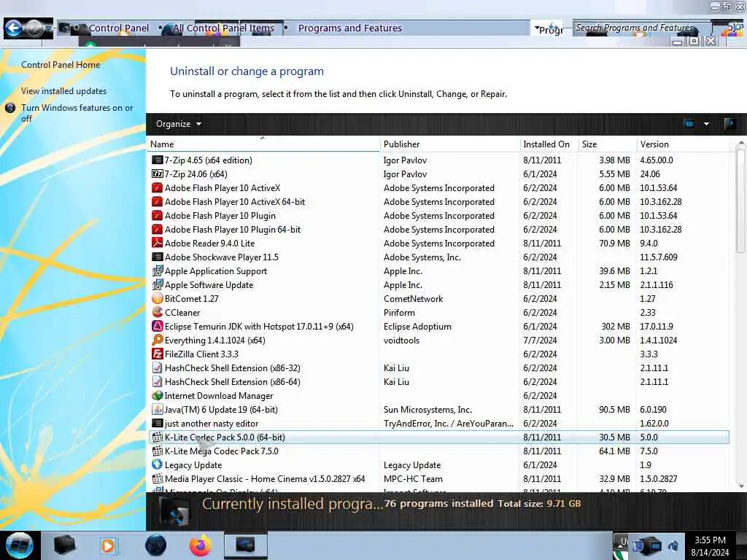Click the Sun Microsystems, Inc. publisher cell

click(x=427, y=409)
